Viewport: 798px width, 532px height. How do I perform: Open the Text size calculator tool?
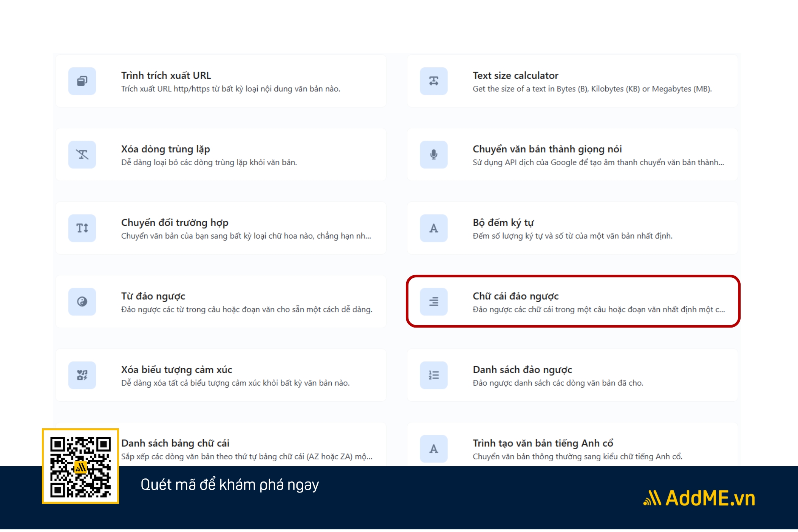[572, 81]
